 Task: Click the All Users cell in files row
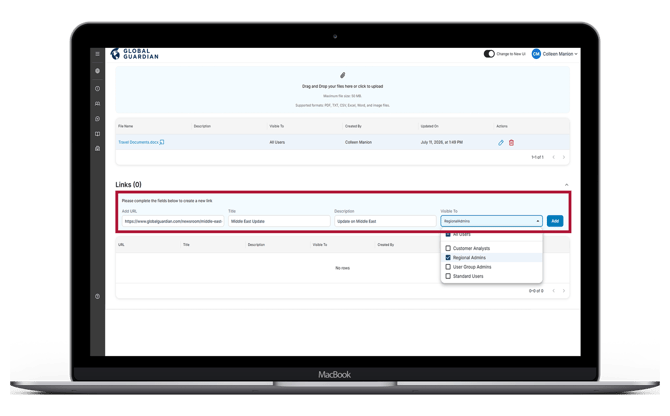277,142
